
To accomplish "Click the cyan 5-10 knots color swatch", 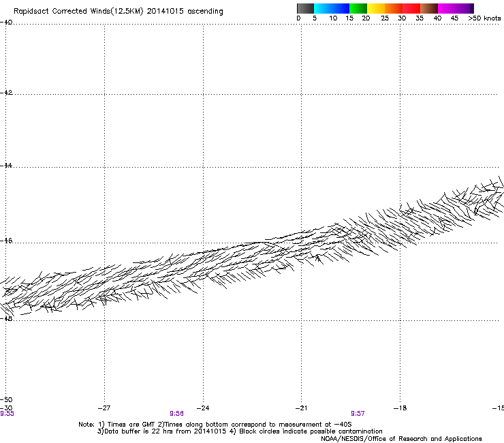I will [323, 8].
